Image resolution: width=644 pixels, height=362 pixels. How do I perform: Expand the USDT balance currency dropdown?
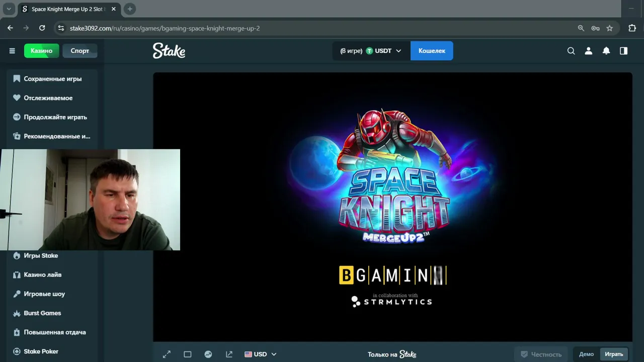(x=371, y=51)
